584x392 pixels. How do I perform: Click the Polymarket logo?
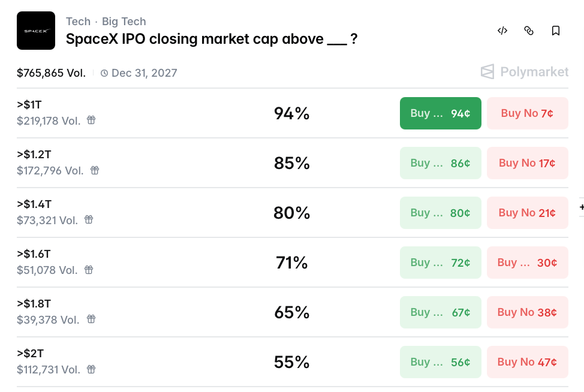tap(525, 72)
